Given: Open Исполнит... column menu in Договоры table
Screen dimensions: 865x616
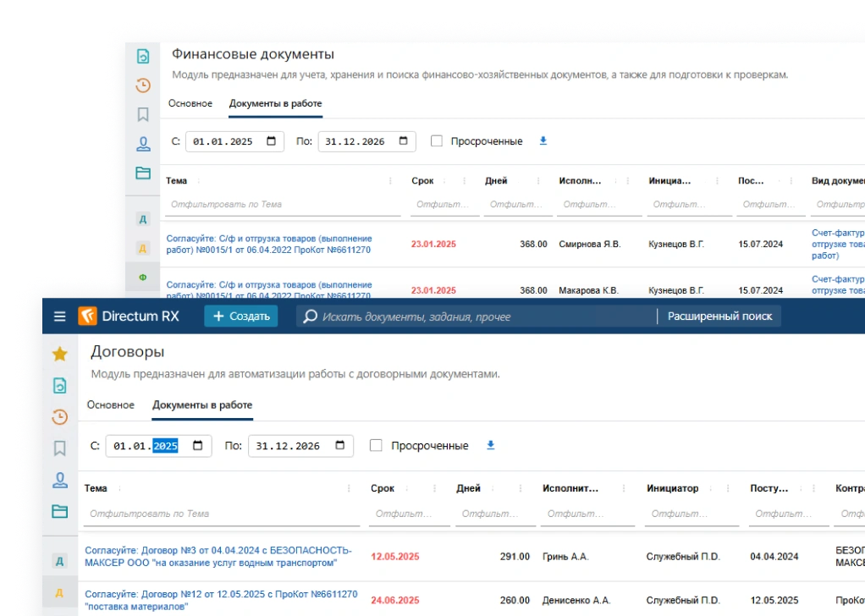Looking at the screenshot, I should [x=624, y=488].
